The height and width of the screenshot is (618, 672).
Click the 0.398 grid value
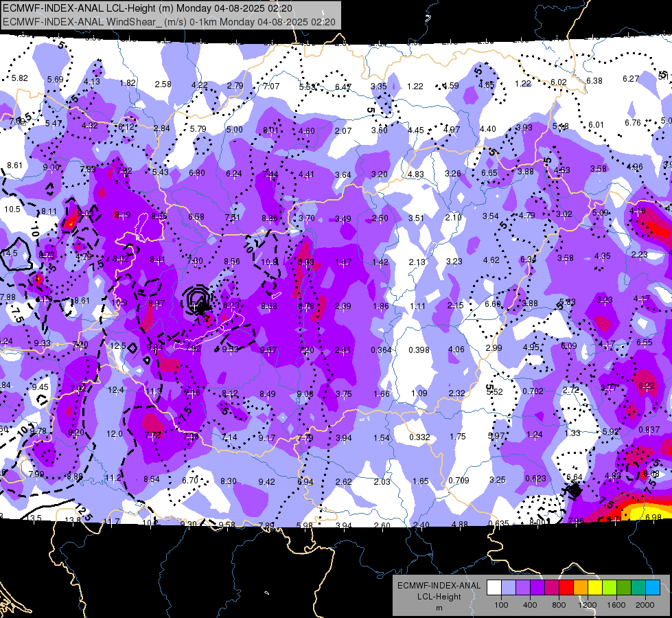coord(419,350)
